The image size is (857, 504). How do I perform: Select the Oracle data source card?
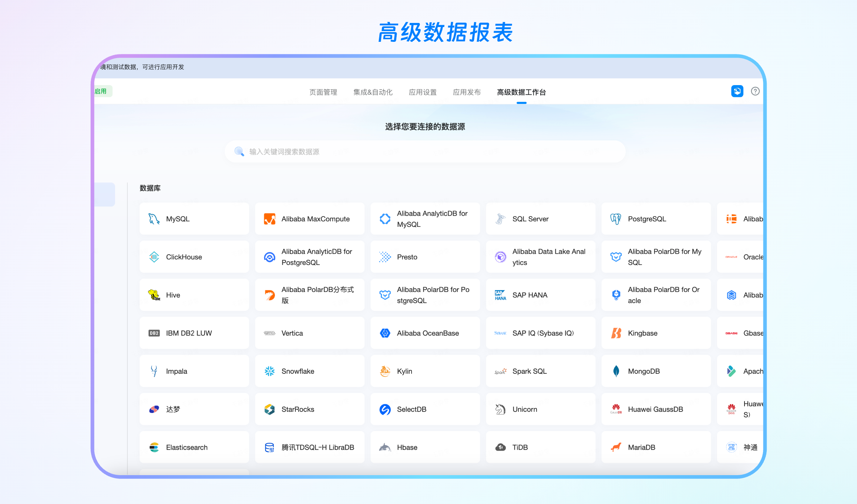pyautogui.click(x=740, y=257)
